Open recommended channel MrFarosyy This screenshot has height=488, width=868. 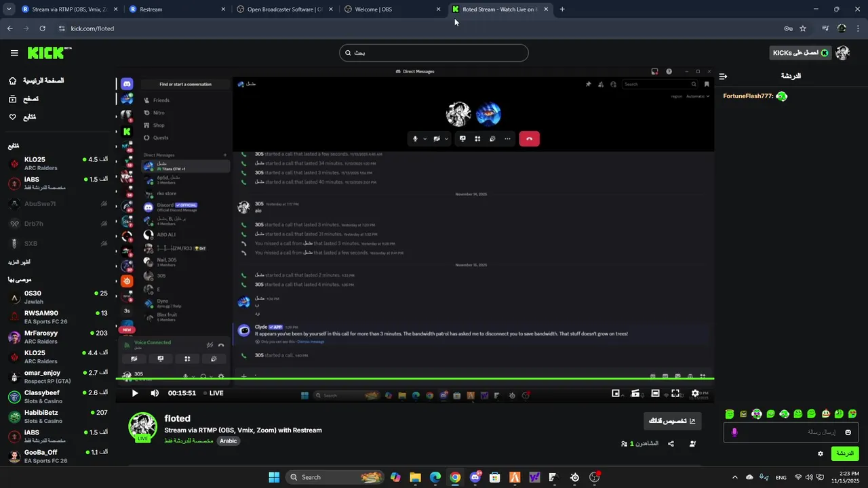[x=58, y=337]
